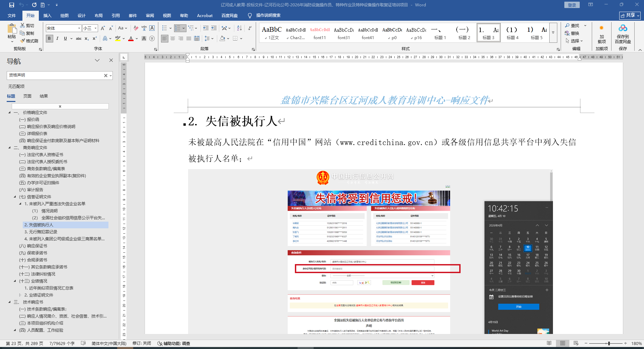Decrease paragraph indent
This screenshot has width=644, height=349.
point(206,28)
